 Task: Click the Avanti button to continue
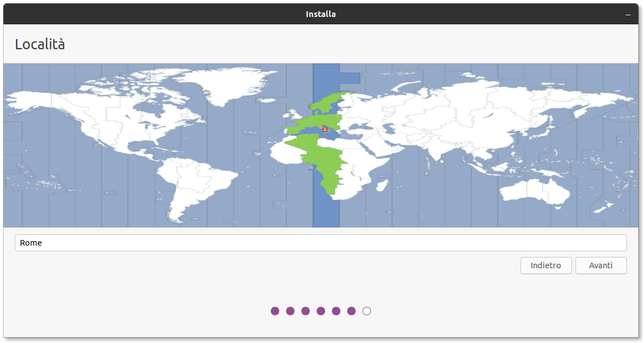(x=600, y=265)
